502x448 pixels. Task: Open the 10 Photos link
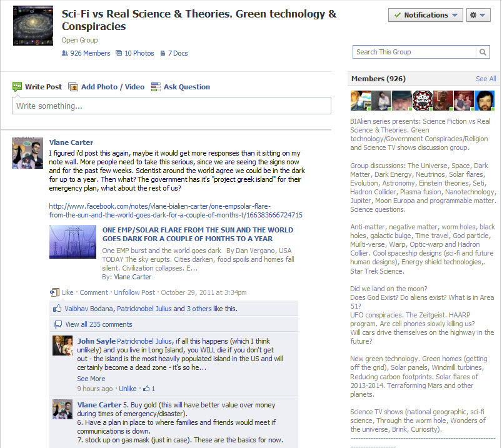(x=135, y=54)
